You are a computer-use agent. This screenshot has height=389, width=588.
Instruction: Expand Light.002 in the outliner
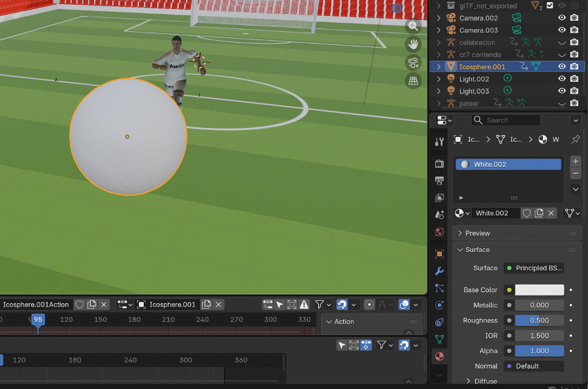tap(439, 79)
